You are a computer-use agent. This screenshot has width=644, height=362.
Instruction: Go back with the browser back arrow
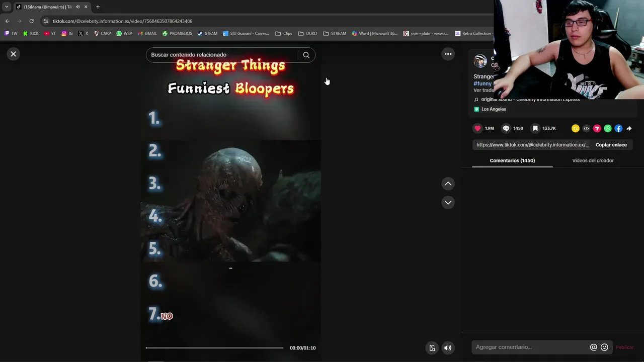click(7, 21)
